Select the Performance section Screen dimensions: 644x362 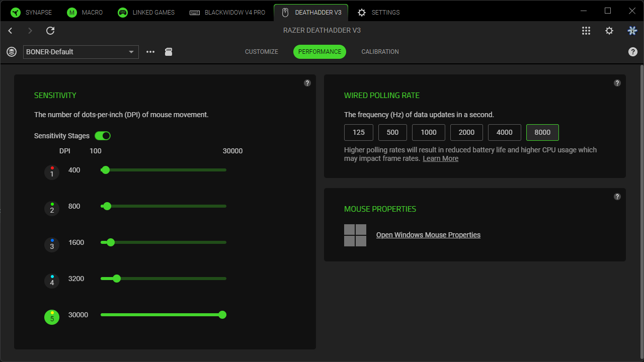[x=320, y=52]
